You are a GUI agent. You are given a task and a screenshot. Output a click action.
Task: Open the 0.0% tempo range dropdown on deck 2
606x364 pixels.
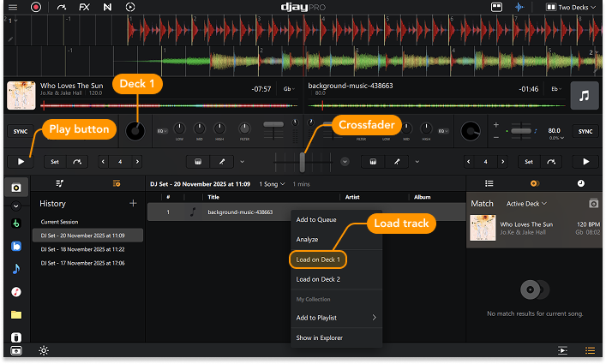coord(556,138)
